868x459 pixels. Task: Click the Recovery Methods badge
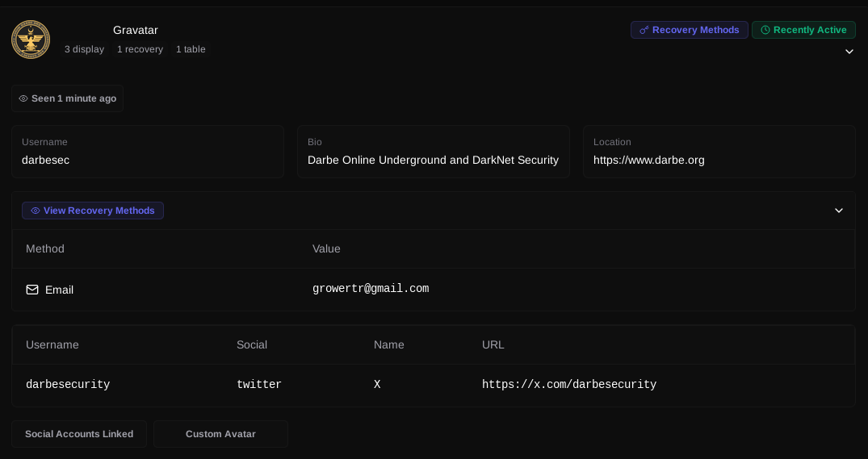tap(689, 30)
